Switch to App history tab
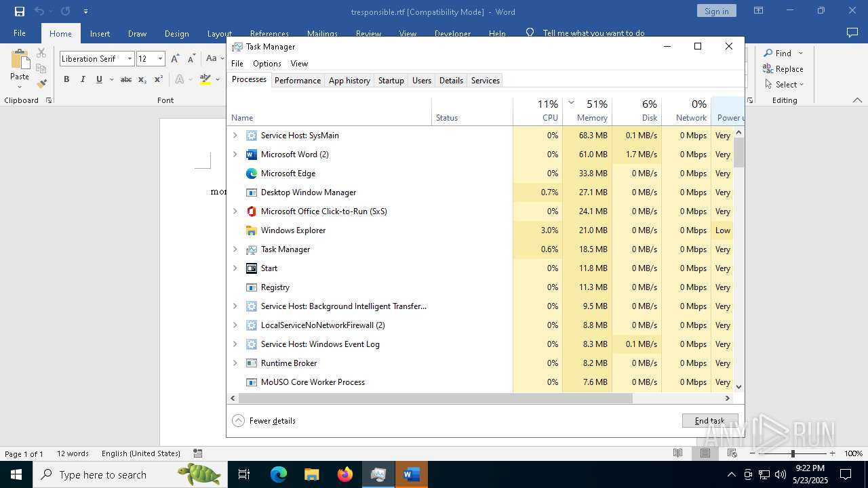868x488 pixels. coord(349,80)
